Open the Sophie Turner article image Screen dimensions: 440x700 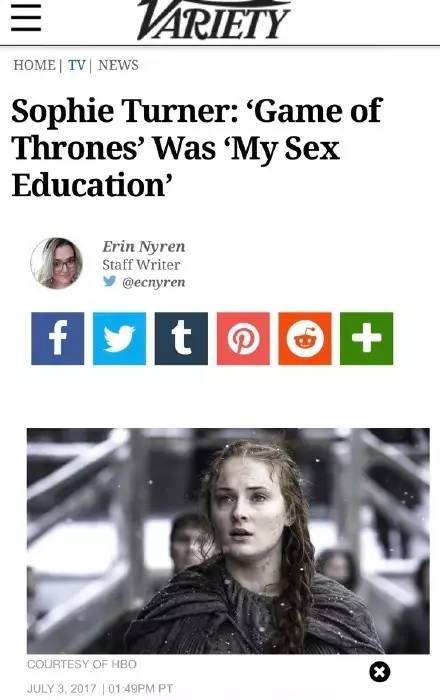pos(228,541)
